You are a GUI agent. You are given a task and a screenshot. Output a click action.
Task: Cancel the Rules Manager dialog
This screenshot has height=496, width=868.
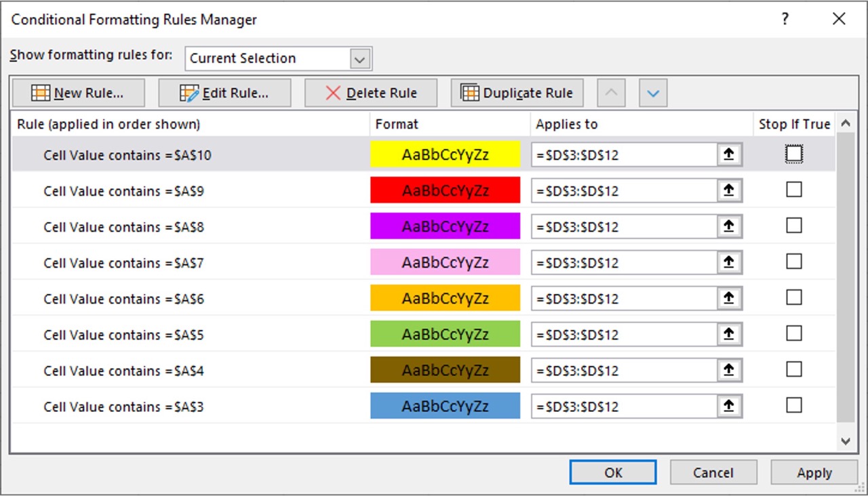pos(713,472)
